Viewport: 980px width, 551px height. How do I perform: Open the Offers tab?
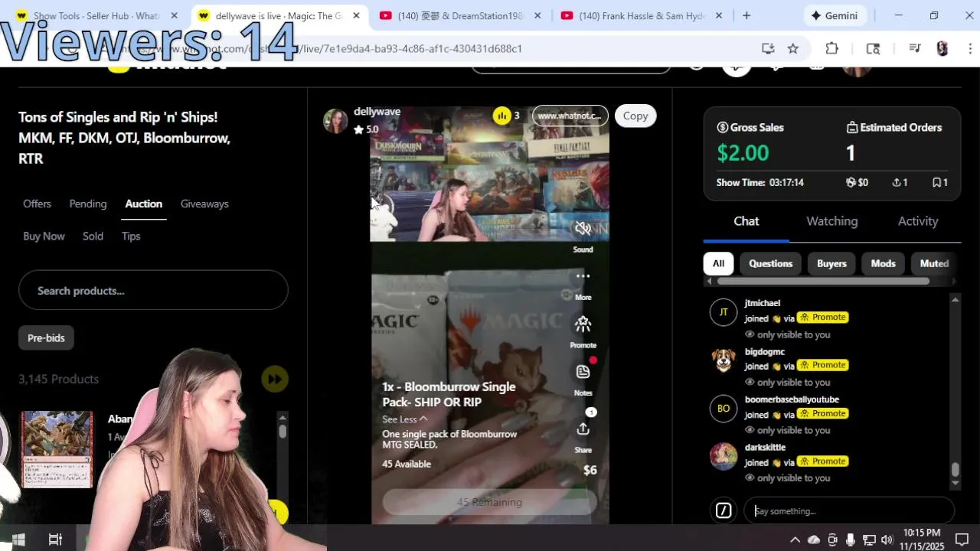coord(37,204)
